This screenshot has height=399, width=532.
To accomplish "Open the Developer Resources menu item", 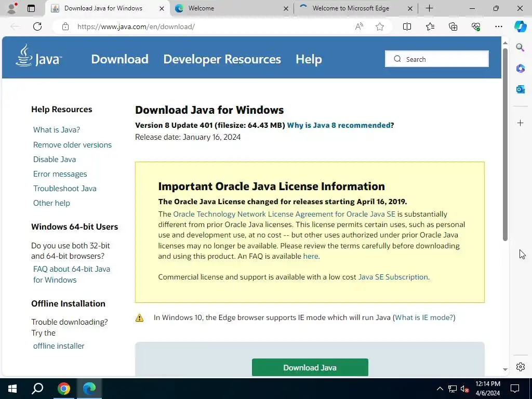I will point(222,59).
